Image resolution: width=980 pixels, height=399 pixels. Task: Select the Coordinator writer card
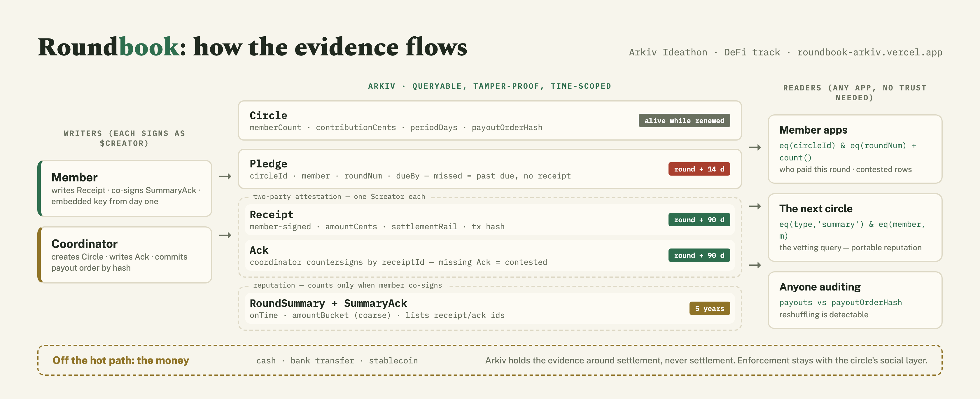(125, 255)
